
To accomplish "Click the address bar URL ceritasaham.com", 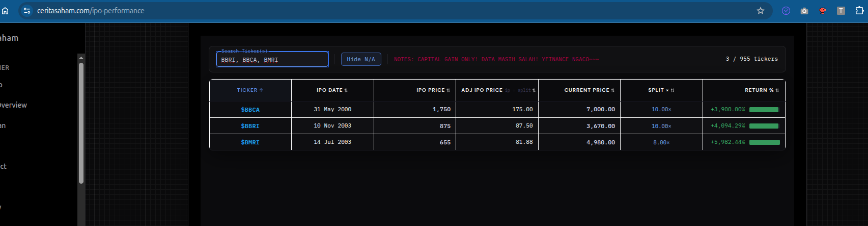I will click(x=91, y=11).
